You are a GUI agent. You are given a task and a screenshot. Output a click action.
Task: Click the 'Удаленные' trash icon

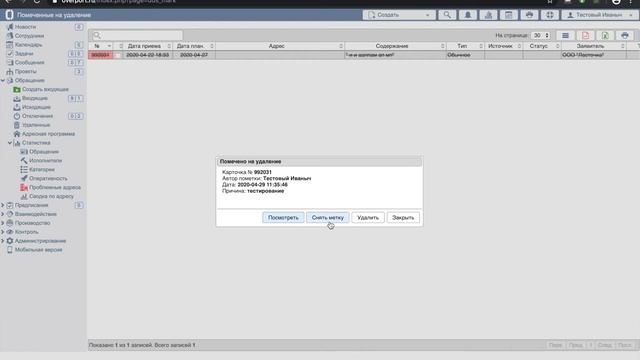coord(17,125)
